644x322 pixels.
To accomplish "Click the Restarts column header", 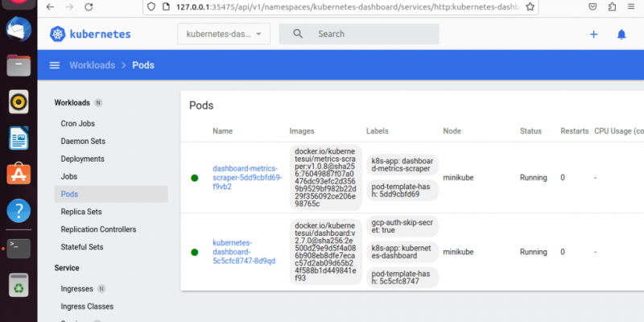I will [x=575, y=131].
